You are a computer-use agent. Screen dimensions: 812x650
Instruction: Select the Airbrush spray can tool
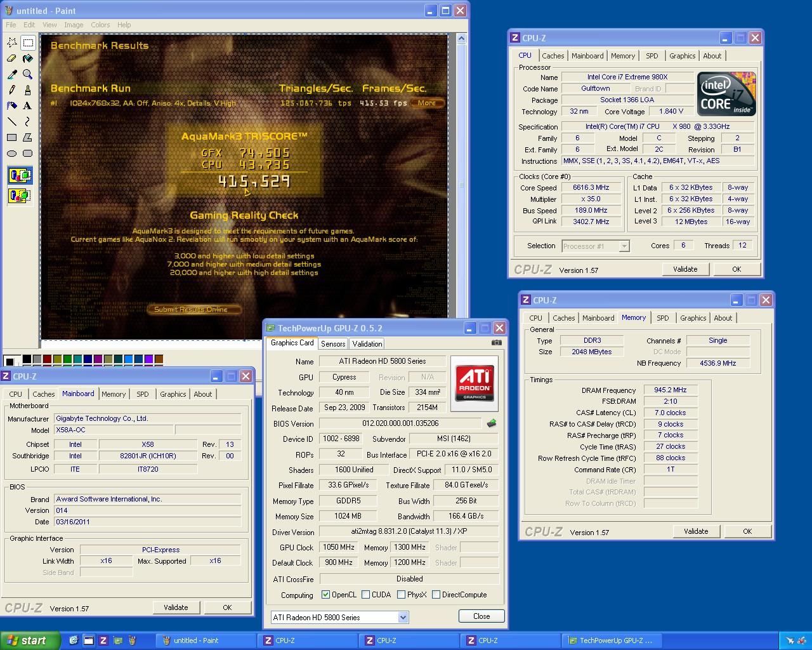(x=12, y=105)
